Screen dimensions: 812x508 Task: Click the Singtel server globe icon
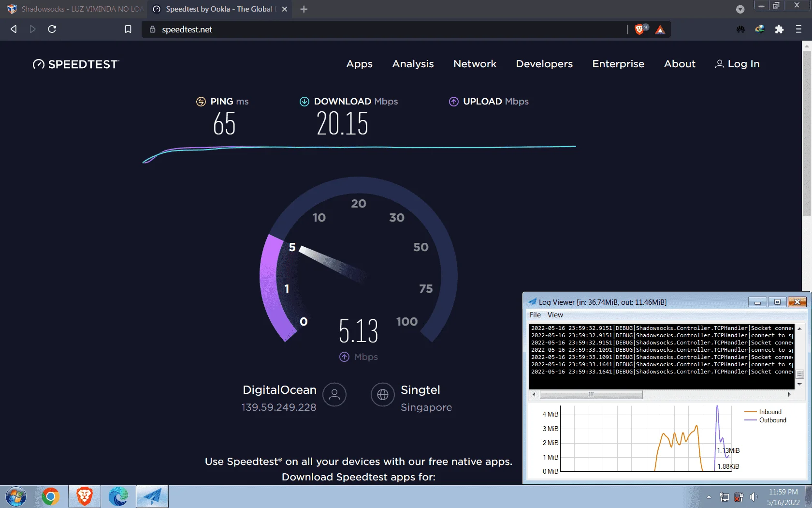(383, 395)
